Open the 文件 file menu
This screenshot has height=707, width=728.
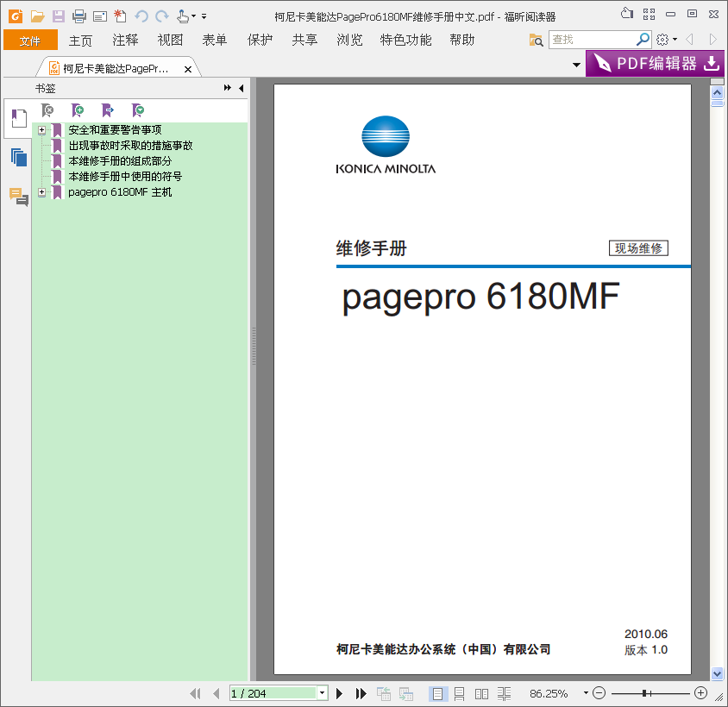[30, 41]
